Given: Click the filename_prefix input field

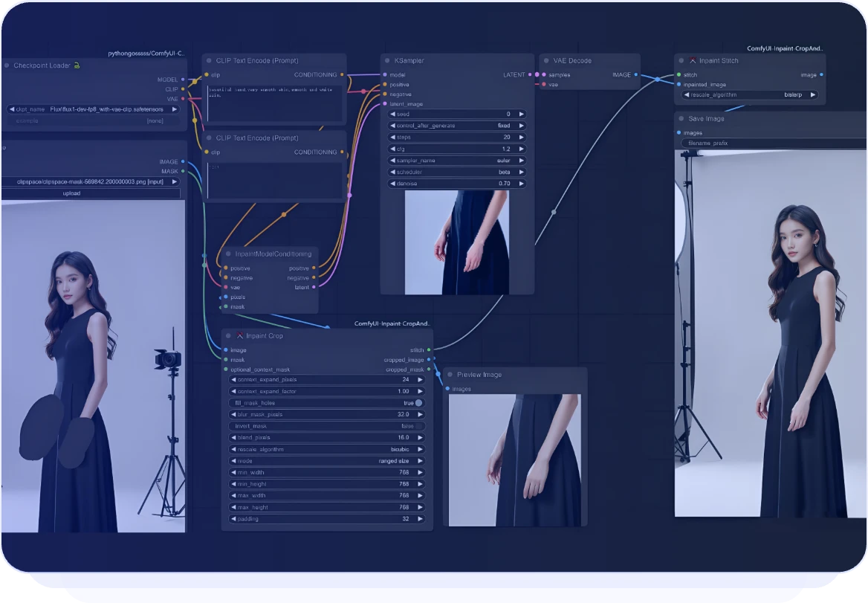Looking at the screenshot, I should 773,143.
